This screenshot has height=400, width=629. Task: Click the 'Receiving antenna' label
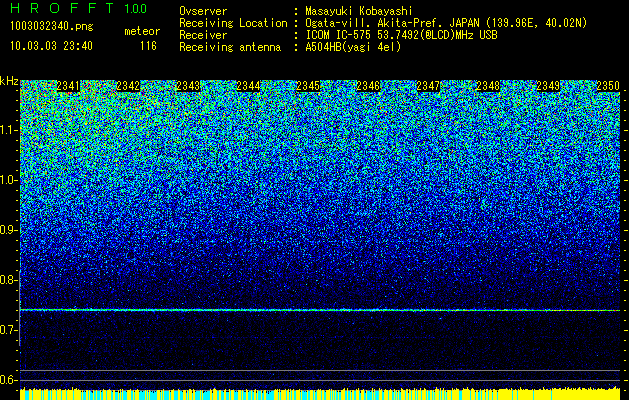pos(230,47)
